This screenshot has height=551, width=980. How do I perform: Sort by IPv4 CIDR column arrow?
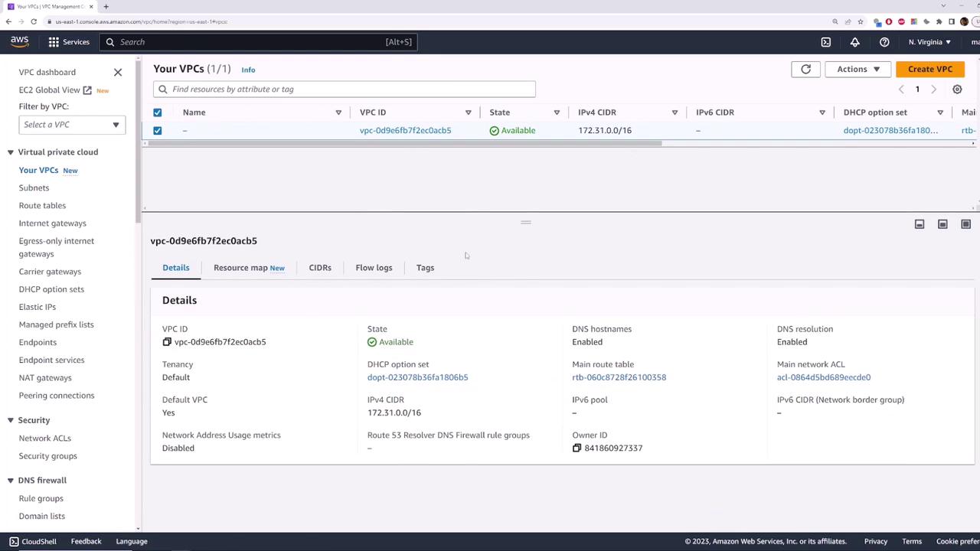[x=675, y=112]
